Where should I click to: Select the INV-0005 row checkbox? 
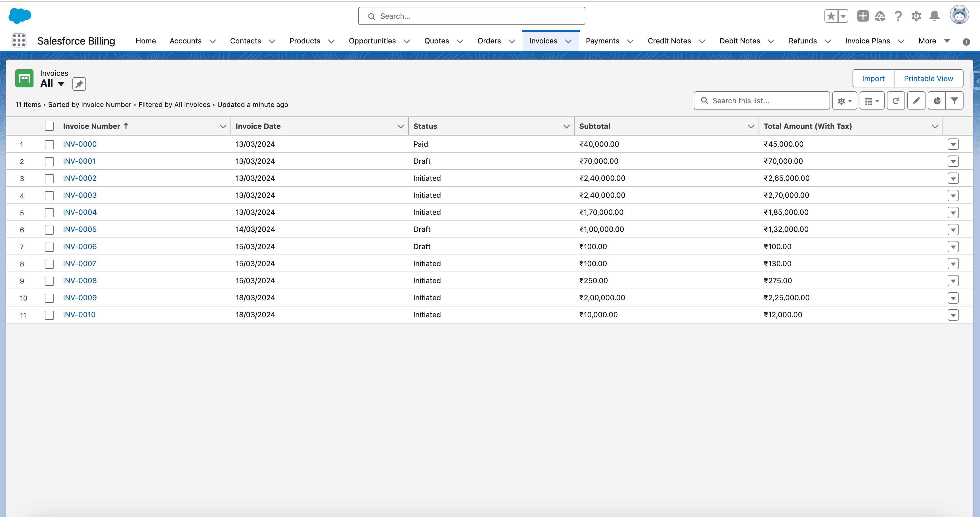coord(49,230)
